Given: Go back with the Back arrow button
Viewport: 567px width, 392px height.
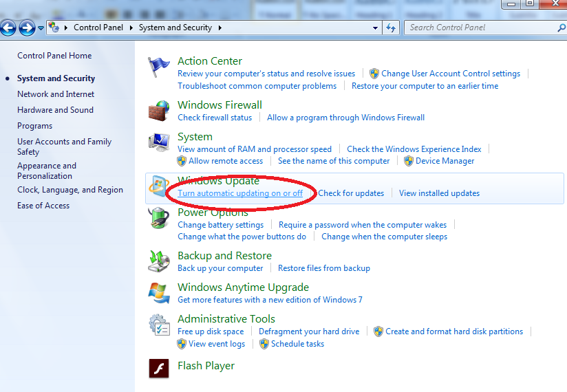Looking at the screenshot, I should point(8,28).
